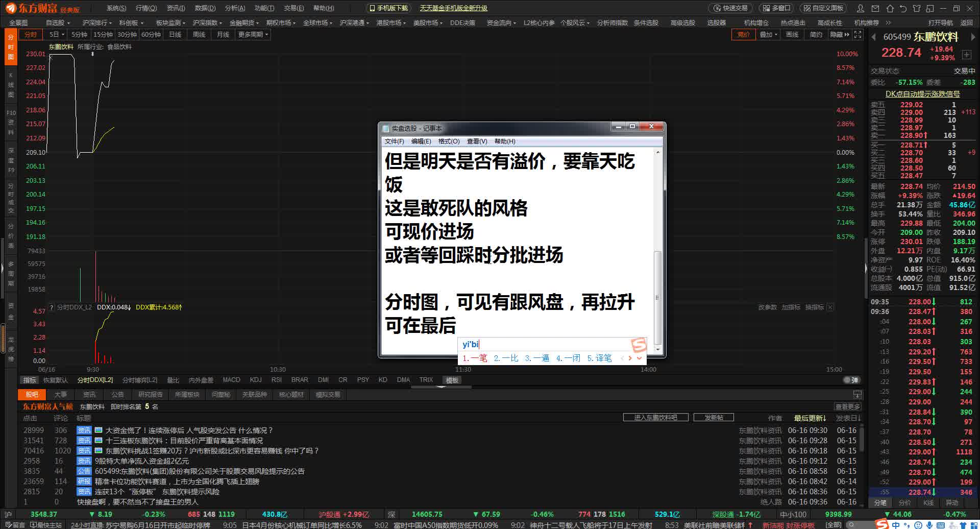Click 进入东鹏饮料吧 button

tap(656, 418)
